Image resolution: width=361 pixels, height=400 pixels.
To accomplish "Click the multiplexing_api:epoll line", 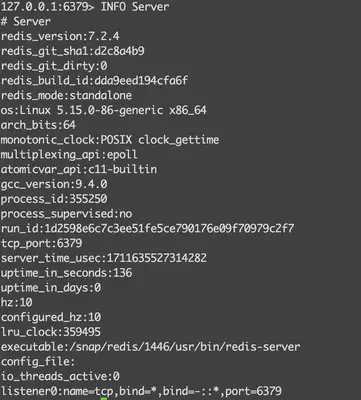I will click(x=69, y=155).
